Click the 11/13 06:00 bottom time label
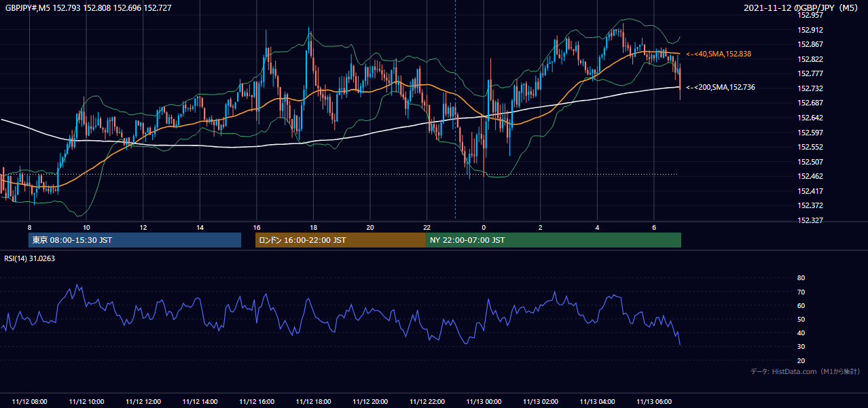Image resolution: width=868 pixels, height=408 pixels. (x=654, y=402)
